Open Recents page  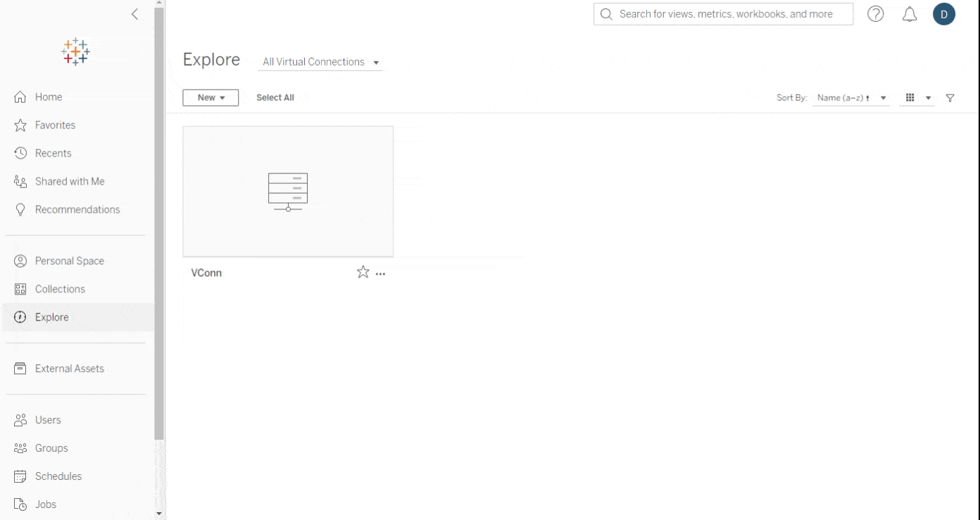[53, 154]
